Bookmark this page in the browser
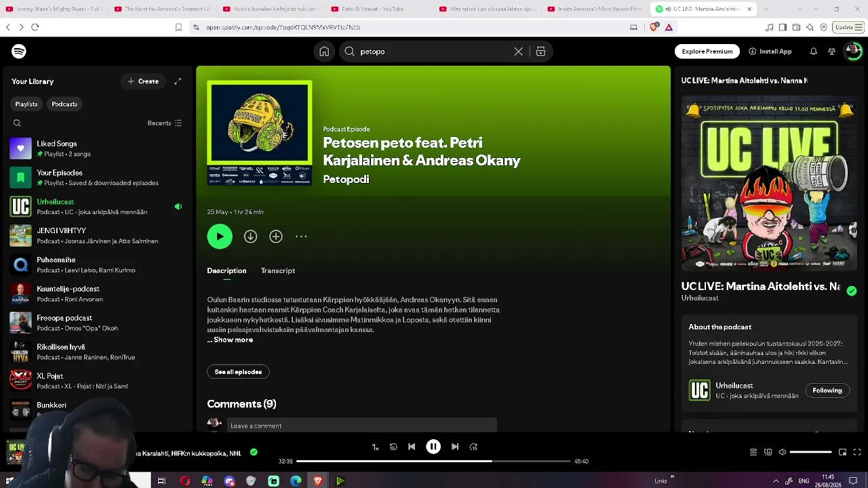This screenshot has height=488, width=868. [x=178, y=27]
